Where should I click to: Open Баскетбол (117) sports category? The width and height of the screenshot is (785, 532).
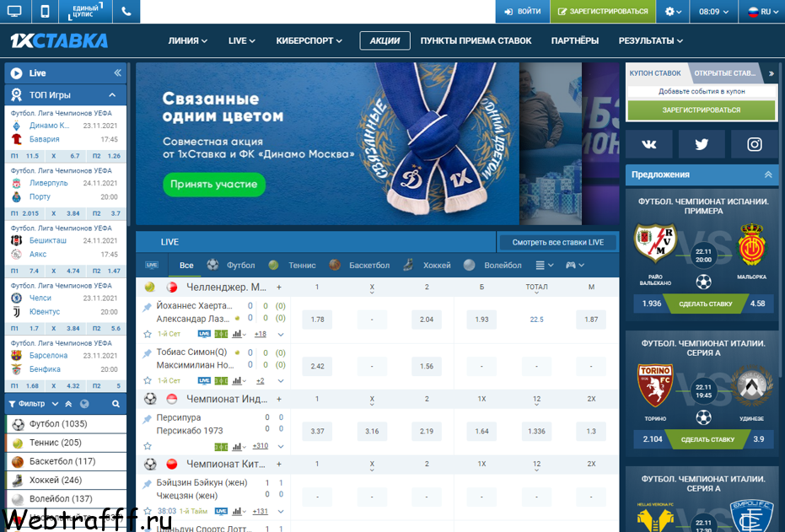pos(66,461)
